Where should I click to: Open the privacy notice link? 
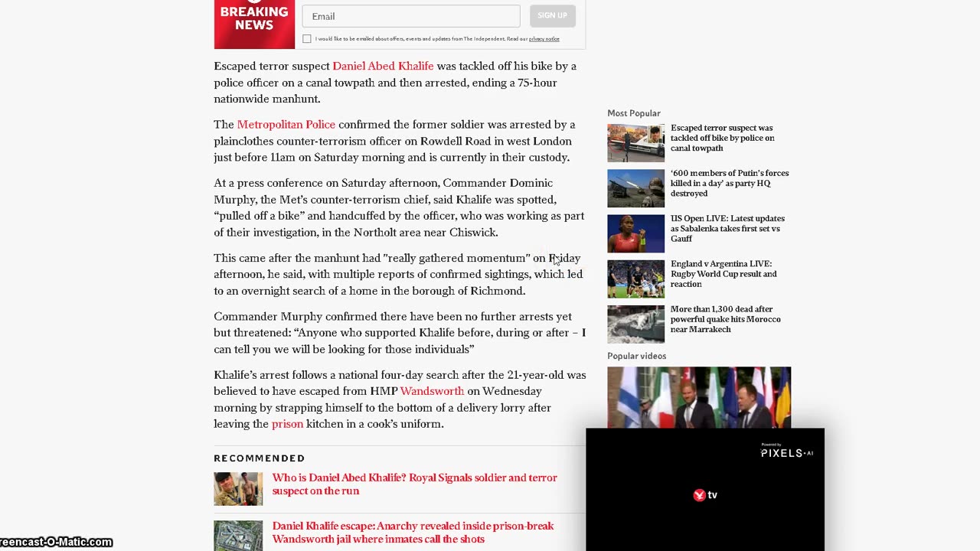click(x=544, y=39)
